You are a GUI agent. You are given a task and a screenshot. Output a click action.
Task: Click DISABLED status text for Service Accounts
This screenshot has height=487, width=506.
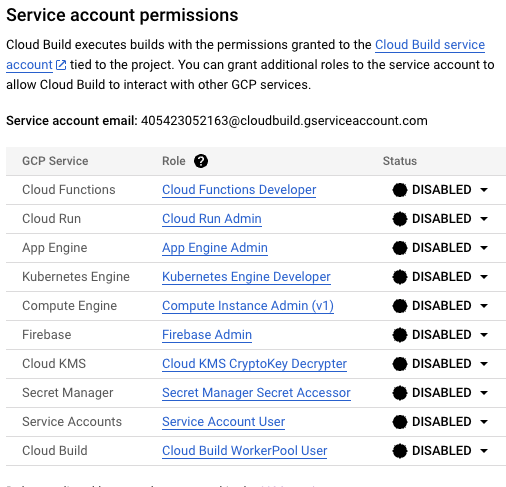point(442,422)
